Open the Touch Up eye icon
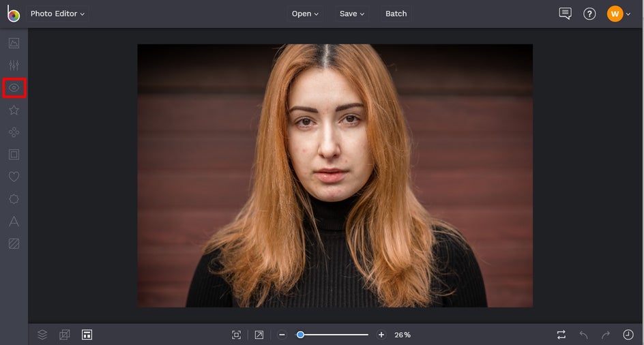Screen dimensions: 644x345 [14, 87]
